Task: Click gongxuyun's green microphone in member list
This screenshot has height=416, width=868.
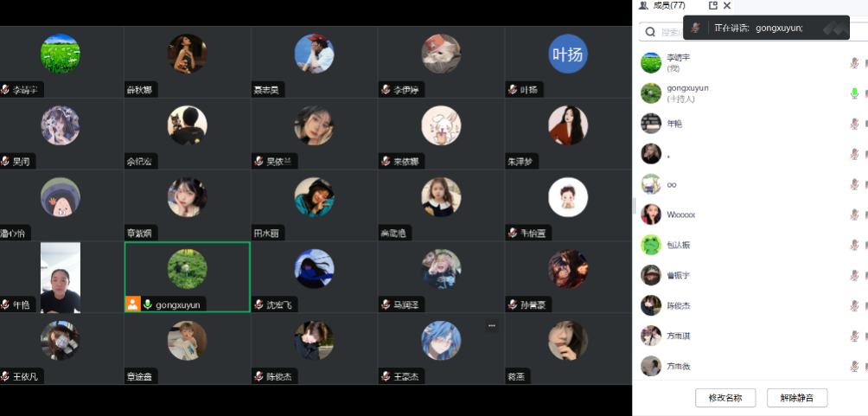Action: 854,93
